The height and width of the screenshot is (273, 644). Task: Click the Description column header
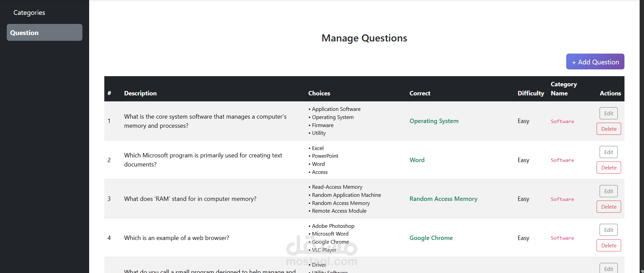[x=140, y=93]
